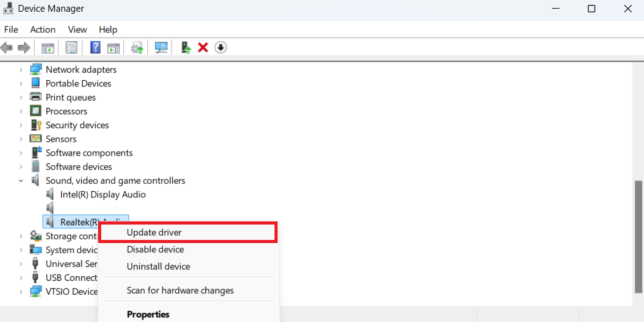This screenshot has height=322, width=644.
Task: Expand the Portable Devices node
Action: [x=21, y=84]
